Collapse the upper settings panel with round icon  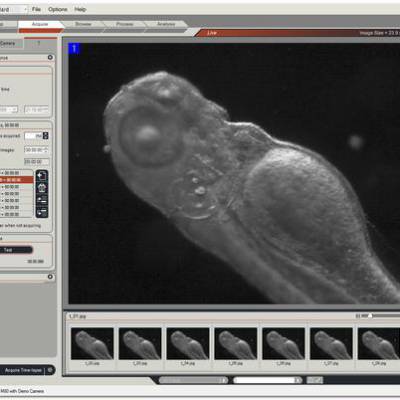(50, 57)
